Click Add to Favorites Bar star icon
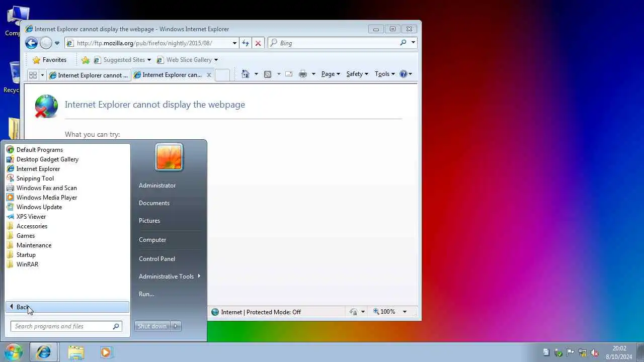Image resolution: width=644 pixels, height=362 pixels. click(x=86, y=60)
